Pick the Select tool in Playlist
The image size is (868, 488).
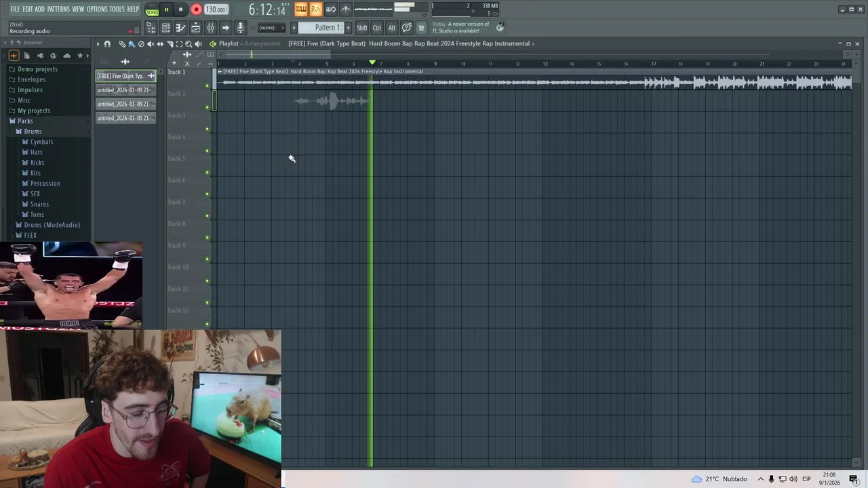(x=179, y=43)
